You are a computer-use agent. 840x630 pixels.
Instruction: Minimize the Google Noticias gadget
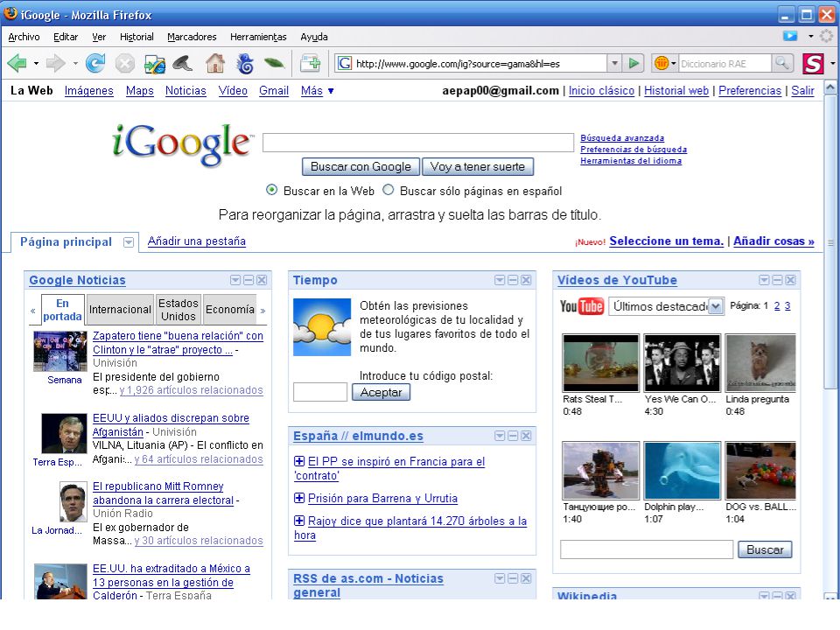pos(248,280)
